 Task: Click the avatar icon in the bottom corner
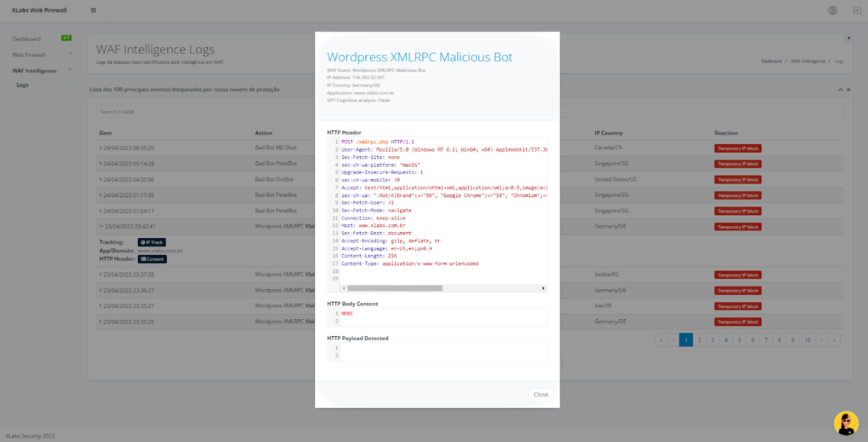[x=846, y=423]
